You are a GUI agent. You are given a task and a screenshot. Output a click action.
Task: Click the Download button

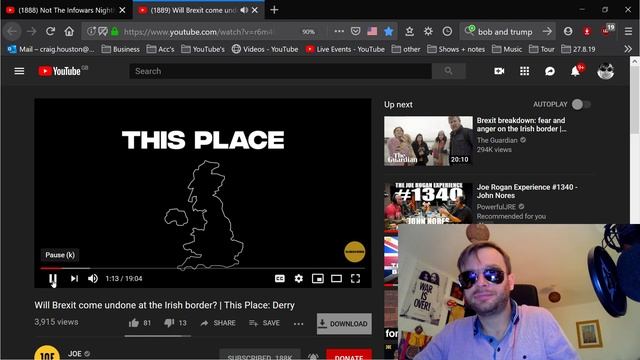[344, 324]
